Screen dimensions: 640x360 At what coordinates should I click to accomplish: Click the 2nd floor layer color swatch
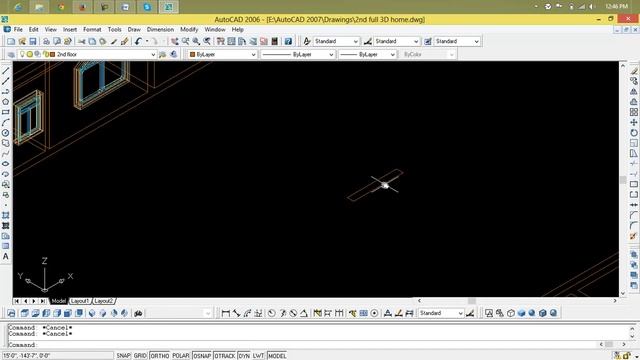pyautogui.click(x=52, y=54)
